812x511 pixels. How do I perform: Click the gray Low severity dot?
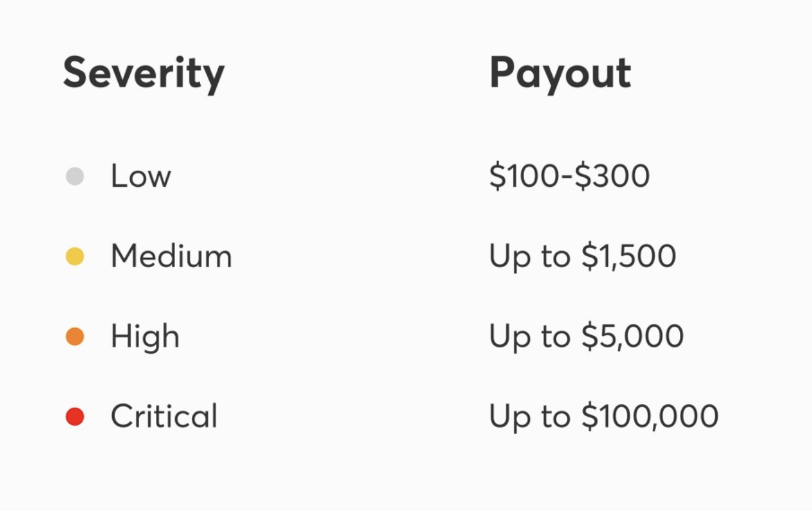click(x=75, y=177)
